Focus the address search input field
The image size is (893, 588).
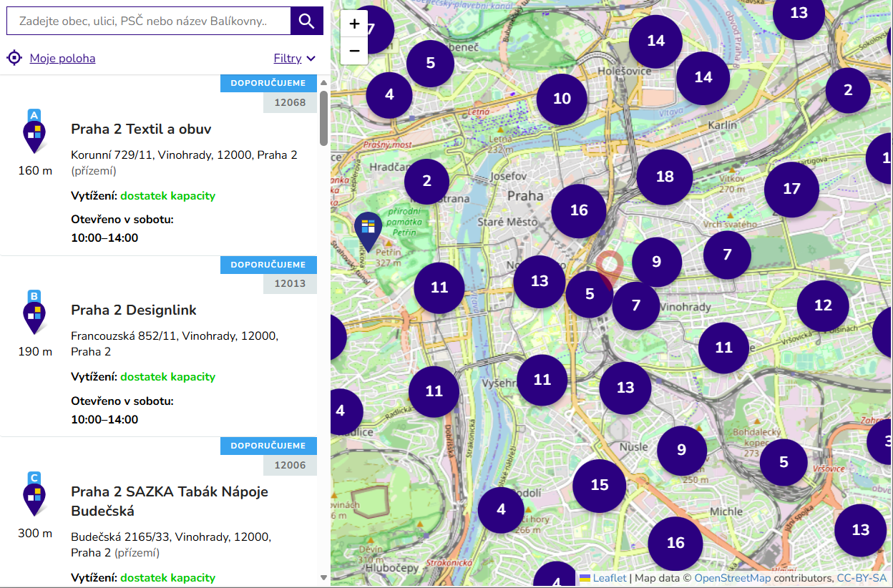149,21
